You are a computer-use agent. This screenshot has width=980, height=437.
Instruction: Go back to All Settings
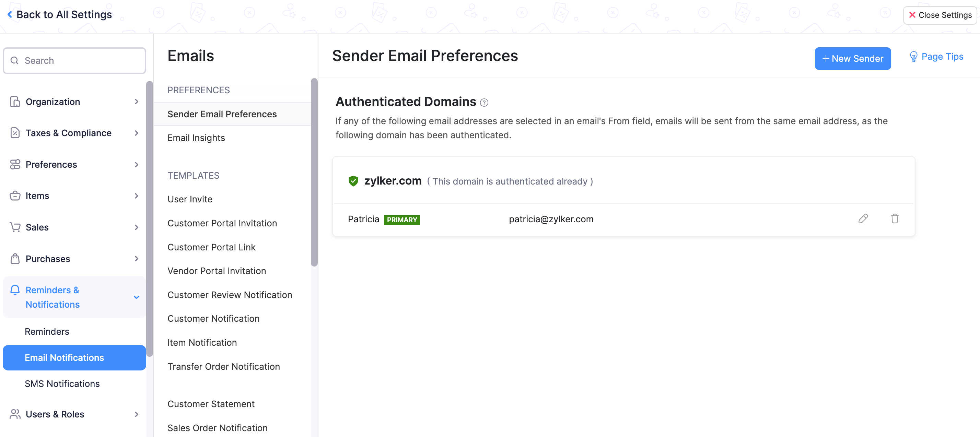click(60, 14)
